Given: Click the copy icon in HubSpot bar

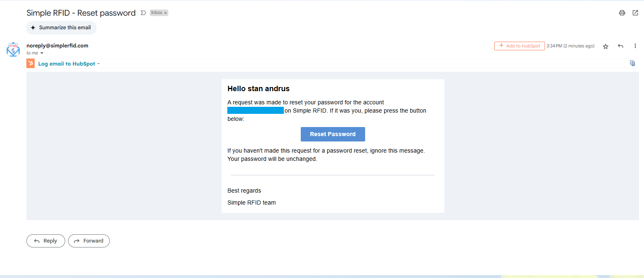Looking at the screenshot, I should tap(632, 63).
